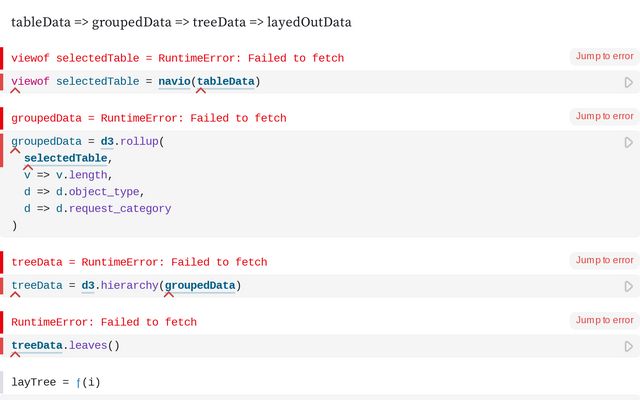Run the viewof selectedTable cell
This screenshot has width=640, height=400.
click(x=628, y=83)
